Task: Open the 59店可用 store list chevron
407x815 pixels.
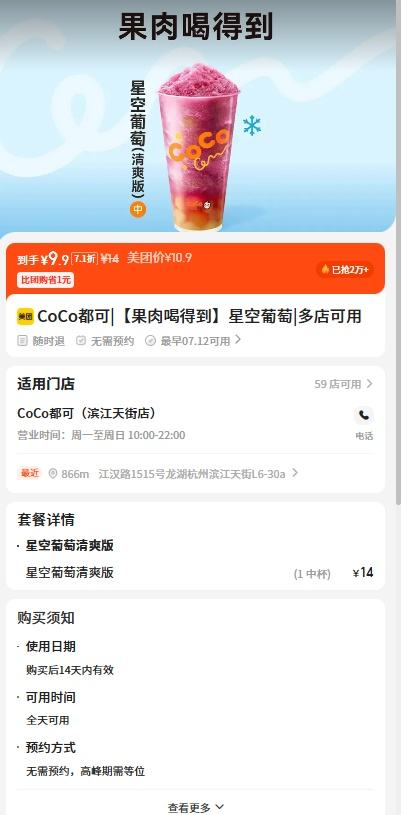Action: pyautogui.click(x=369, y=384)
